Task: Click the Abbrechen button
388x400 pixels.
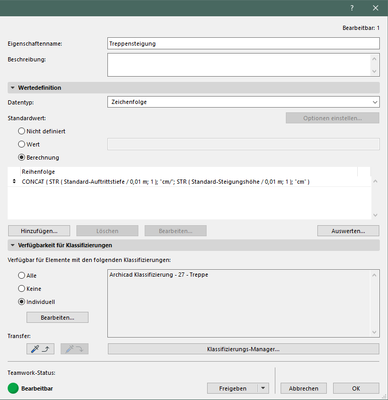Action: coord(303,388)
